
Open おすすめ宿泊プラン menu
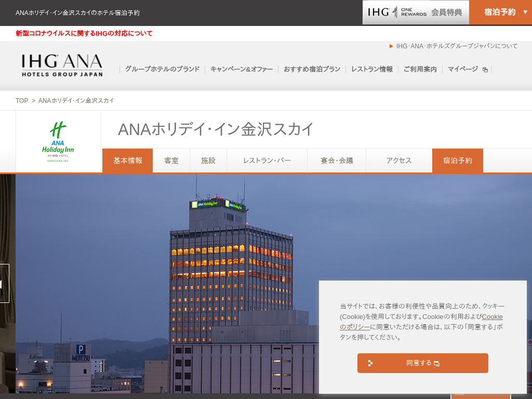(x=312, y=69)
